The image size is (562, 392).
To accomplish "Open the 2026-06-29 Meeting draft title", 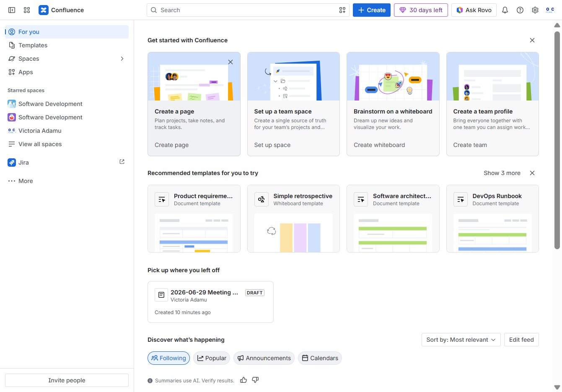I will tap(204, 292).
